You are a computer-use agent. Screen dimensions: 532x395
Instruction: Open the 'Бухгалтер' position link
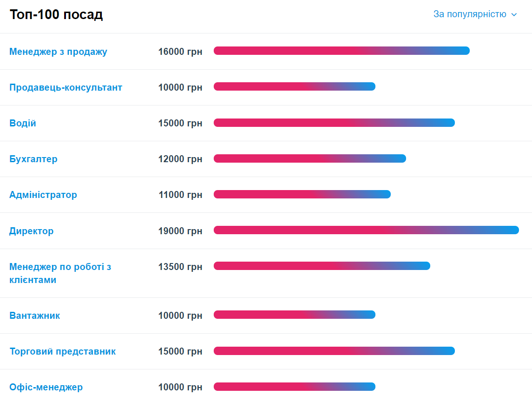tap(33, 159)
